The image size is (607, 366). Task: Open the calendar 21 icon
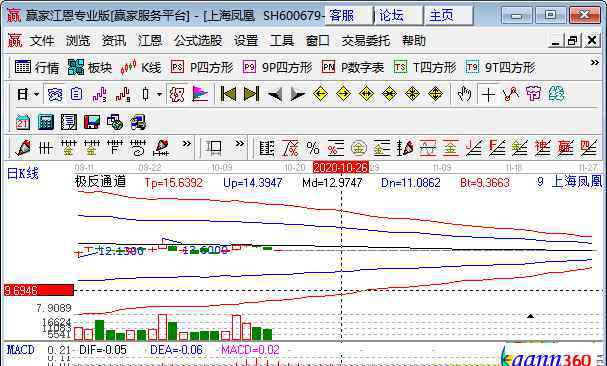pyautogui.click(x=23, y=122)
